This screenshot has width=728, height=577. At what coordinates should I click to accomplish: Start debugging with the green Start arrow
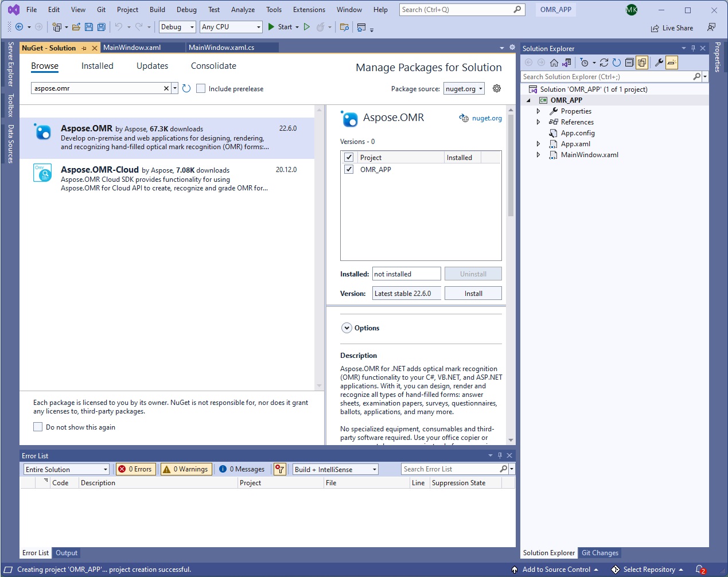coord(271,27)
